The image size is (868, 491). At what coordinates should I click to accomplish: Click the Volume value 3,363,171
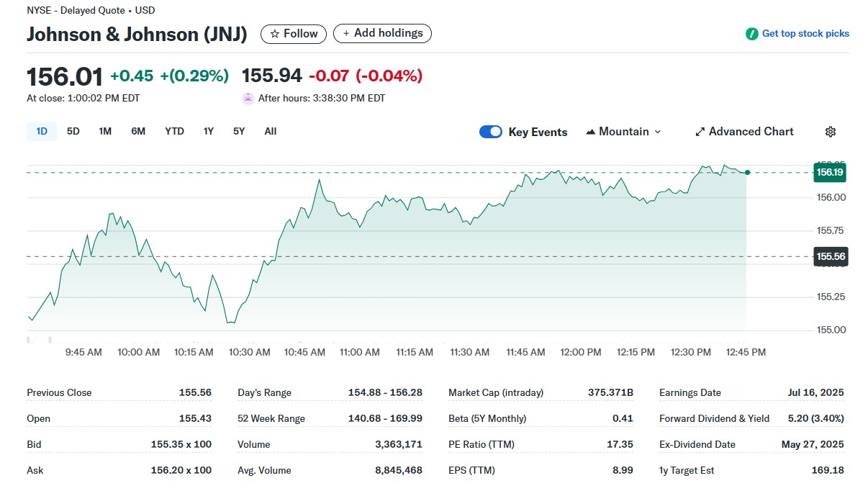click(x=399, y=444)
